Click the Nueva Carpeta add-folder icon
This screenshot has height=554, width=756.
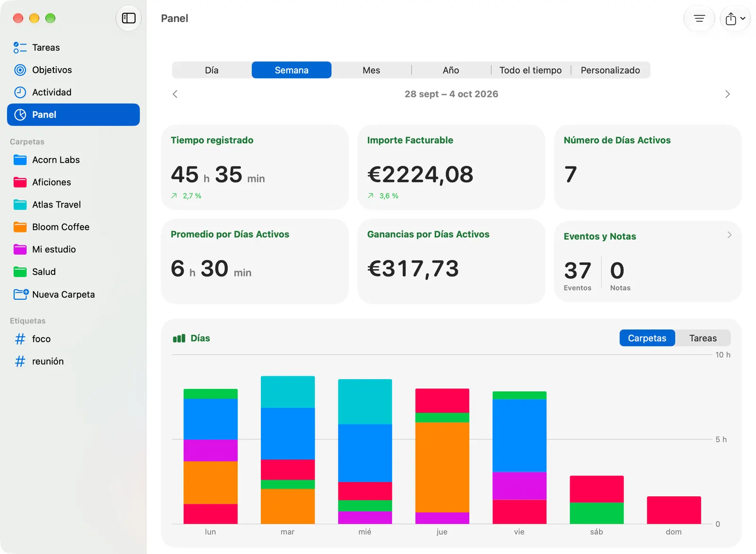21,294
